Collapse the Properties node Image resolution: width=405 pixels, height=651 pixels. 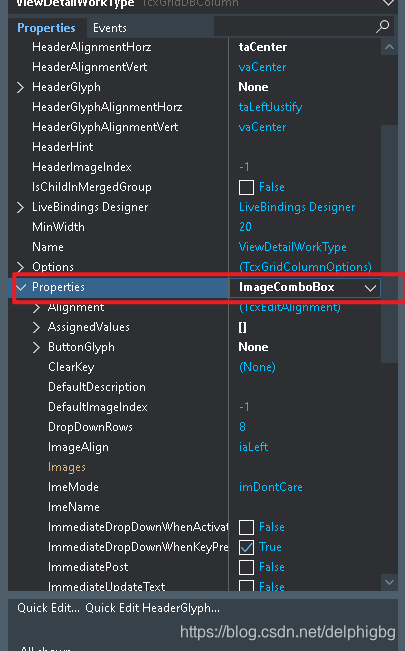tap(21, 287)
